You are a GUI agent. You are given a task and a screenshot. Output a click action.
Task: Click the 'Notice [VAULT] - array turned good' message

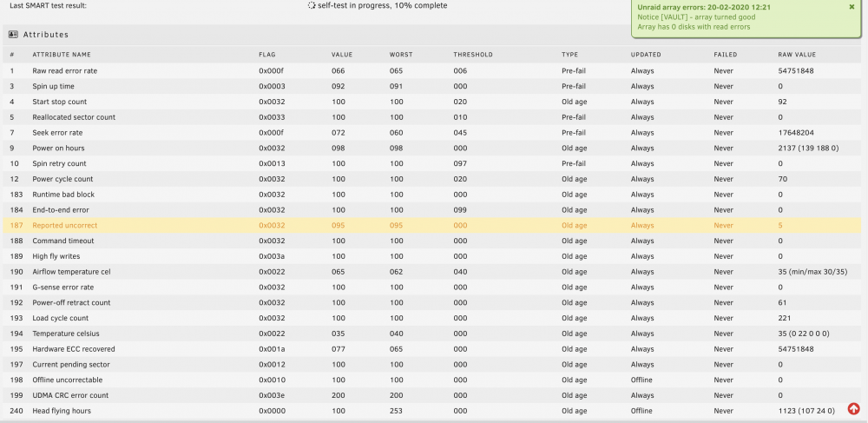pyautogui.click(x=696, y=17)
